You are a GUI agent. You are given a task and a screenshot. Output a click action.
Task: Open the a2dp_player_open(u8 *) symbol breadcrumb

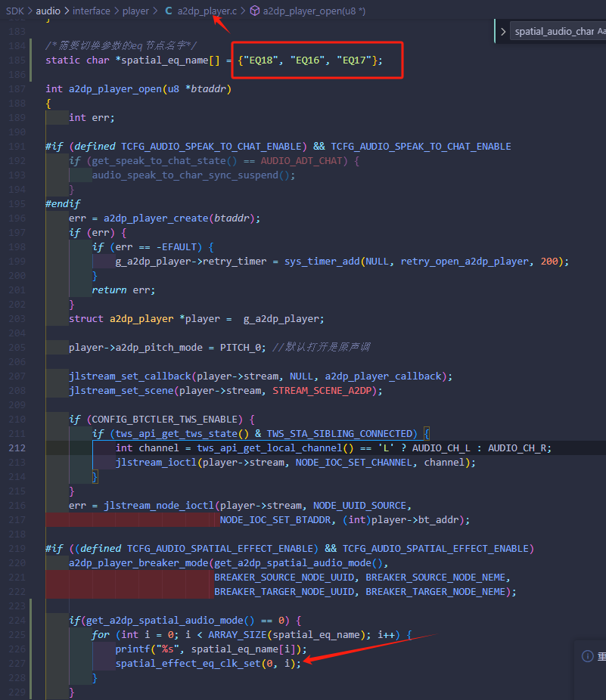(314, 11)
